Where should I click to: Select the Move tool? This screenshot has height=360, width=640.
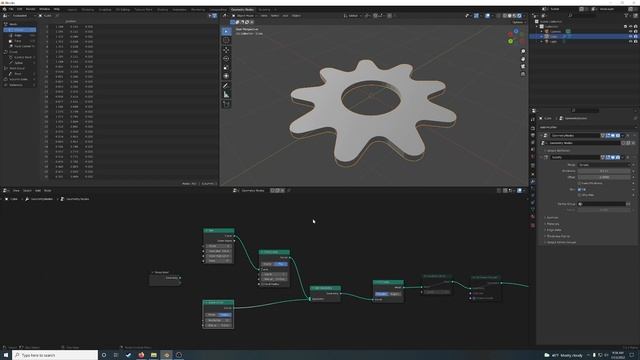[x=226, y=50]
